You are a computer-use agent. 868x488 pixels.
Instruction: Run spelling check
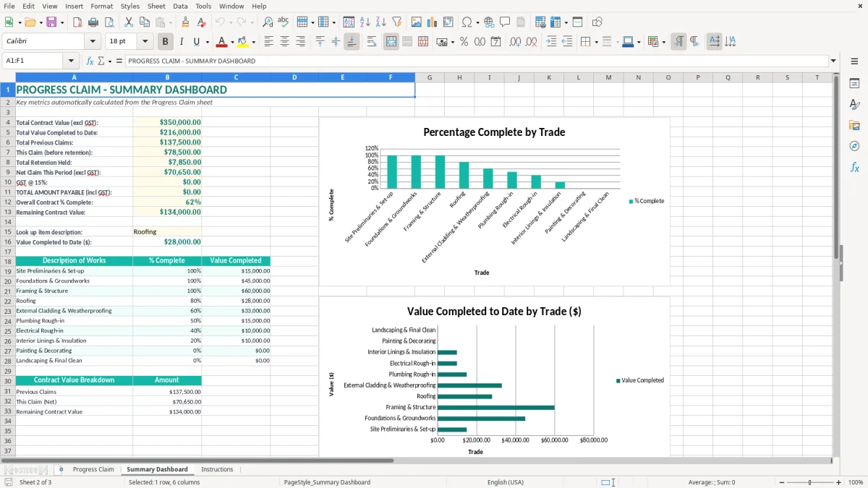pos(284,22)
